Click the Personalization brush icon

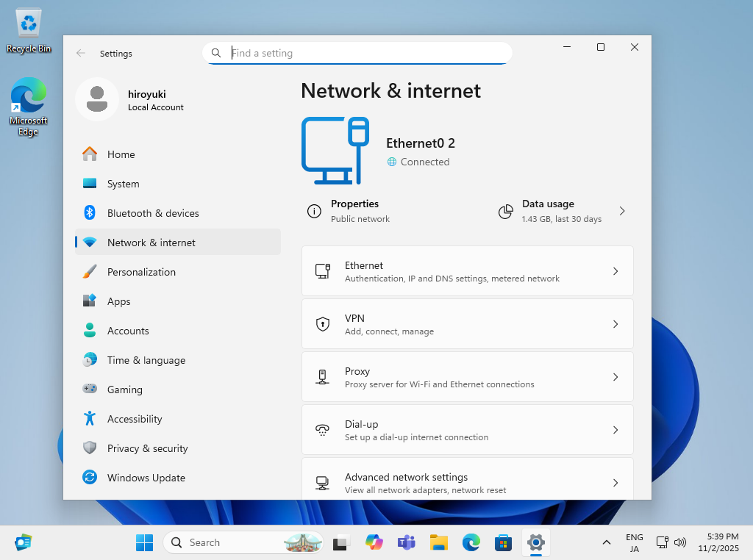(x=90, y=271)
